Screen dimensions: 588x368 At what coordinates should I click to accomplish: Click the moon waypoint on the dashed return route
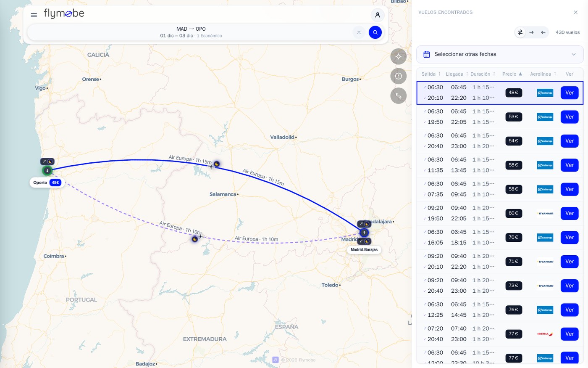pos(195,239)
